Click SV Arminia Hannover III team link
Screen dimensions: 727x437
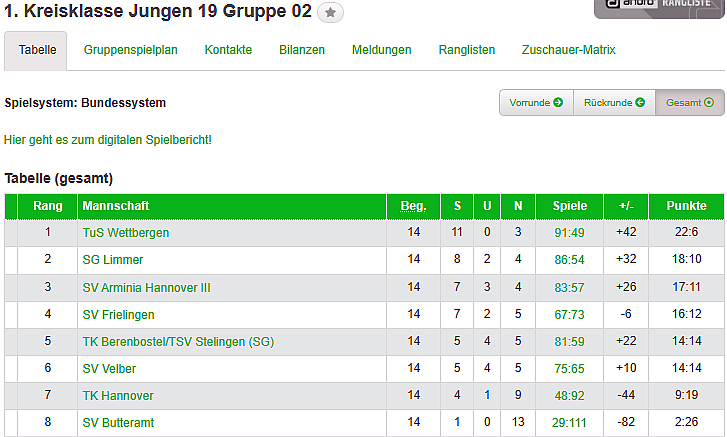click(x=147, y=288)
